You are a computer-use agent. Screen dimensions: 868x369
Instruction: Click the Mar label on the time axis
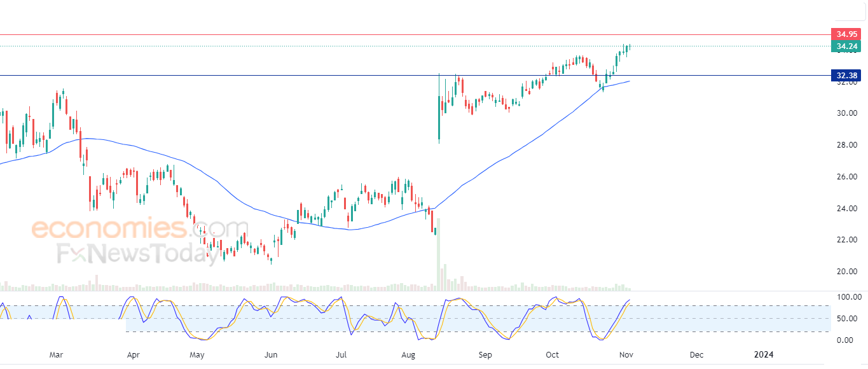(x=57, y=354)
